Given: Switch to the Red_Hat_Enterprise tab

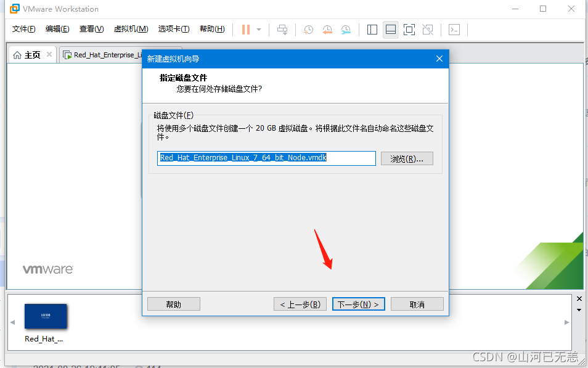Looking at the screenshot, I should tap(102, 55).
